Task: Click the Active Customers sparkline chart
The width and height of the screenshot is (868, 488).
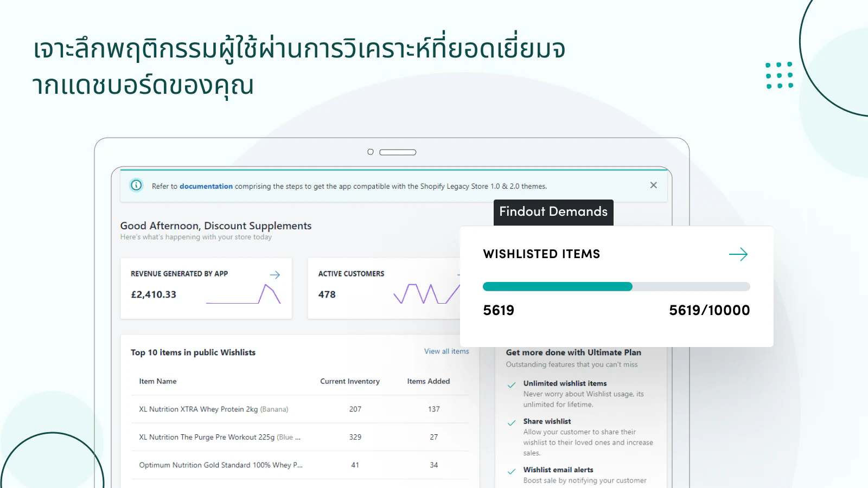Action: click(426, 293)
